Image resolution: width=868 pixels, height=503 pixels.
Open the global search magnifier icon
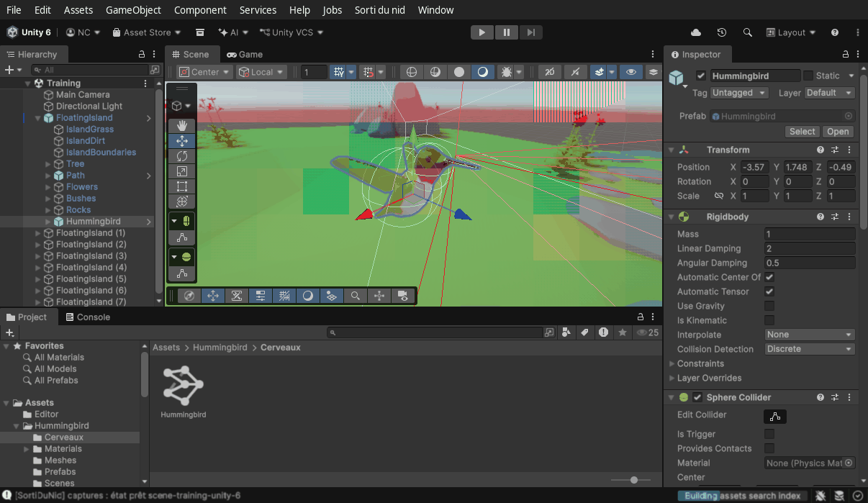click(x=748, y=32)
